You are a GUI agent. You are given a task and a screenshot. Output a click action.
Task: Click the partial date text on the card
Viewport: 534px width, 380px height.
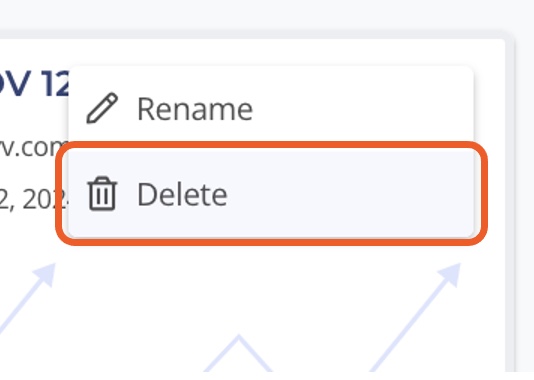click(34, 200)
